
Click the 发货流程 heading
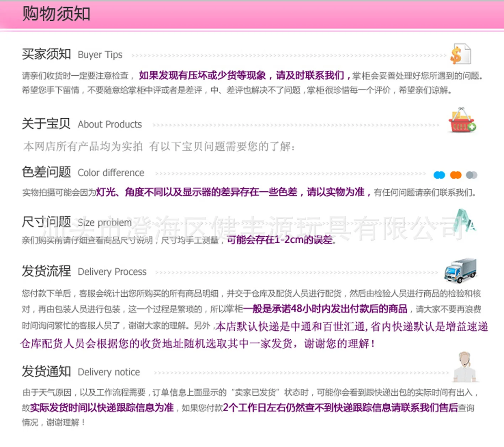(46, 271)
